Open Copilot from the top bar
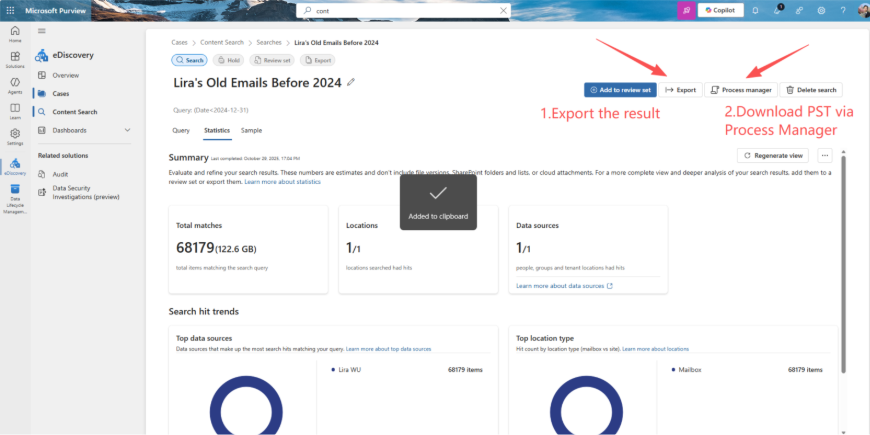 (720, 10)
